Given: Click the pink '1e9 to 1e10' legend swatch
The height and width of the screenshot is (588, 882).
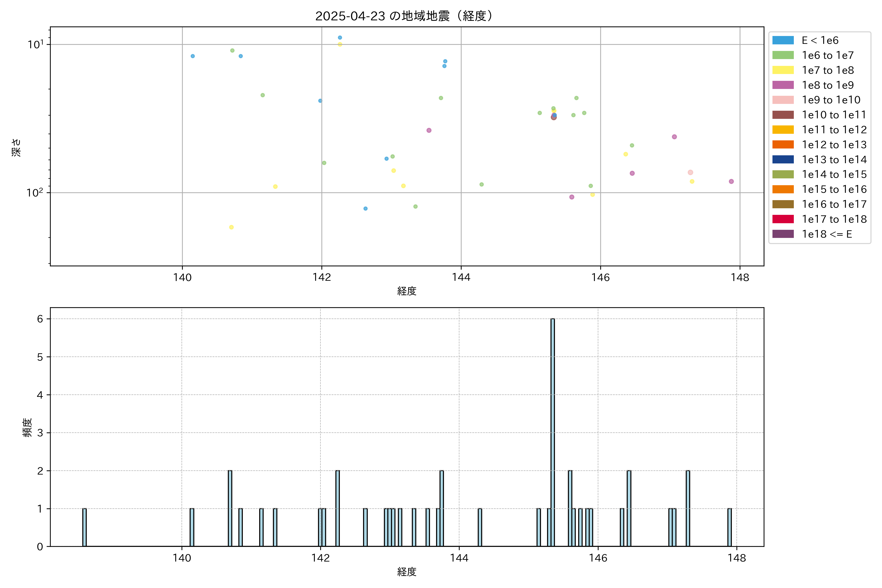Looking at the screenshot, I should [783, 100].
